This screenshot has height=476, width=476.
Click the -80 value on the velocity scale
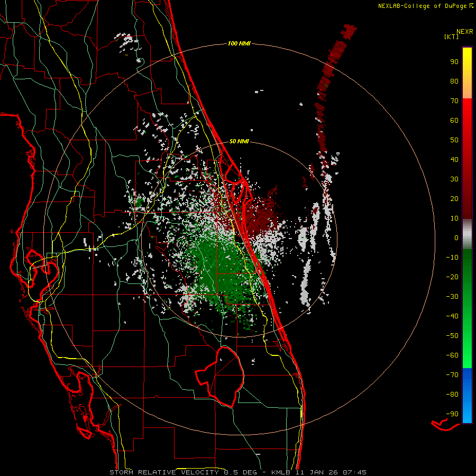click(452, 395)
